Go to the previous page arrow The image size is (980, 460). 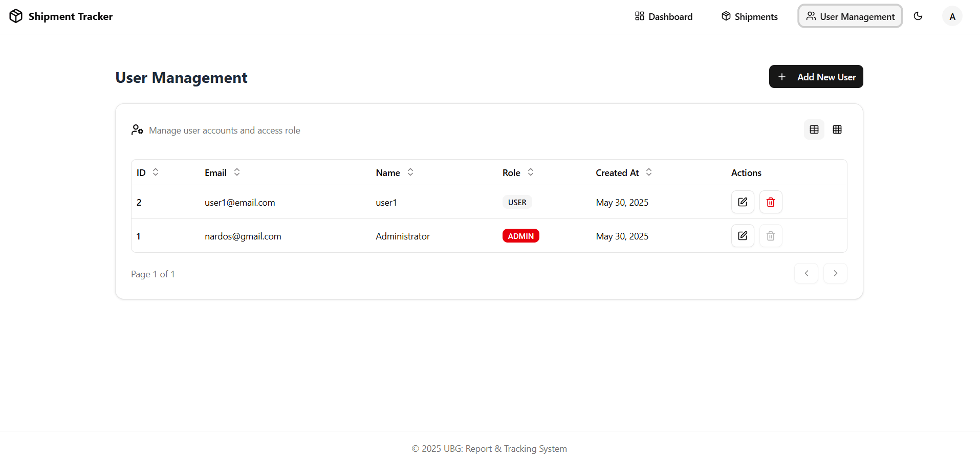click(807, 273)
